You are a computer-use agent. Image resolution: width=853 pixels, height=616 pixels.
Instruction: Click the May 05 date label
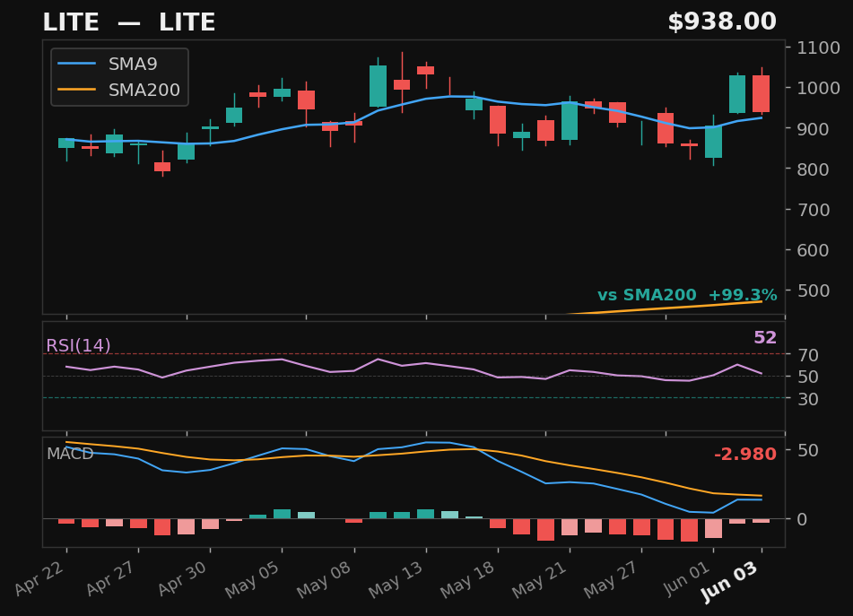click(253, 579)
